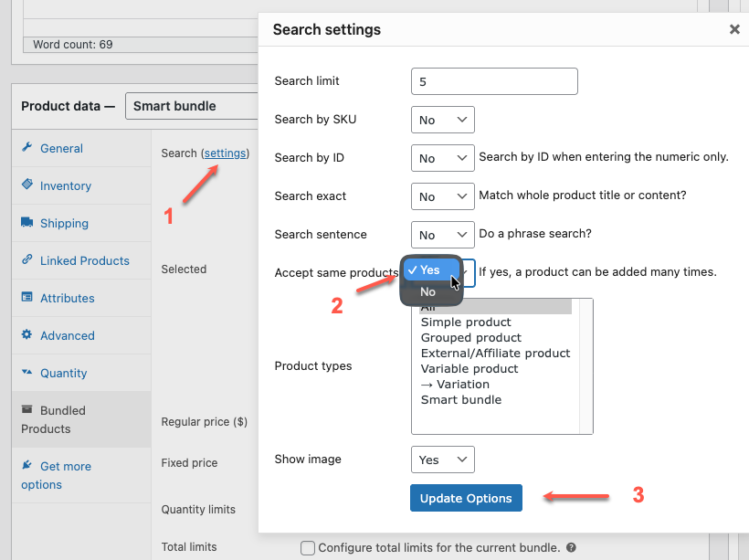Click the Word count: 69 text

click(x=72, y=45)
